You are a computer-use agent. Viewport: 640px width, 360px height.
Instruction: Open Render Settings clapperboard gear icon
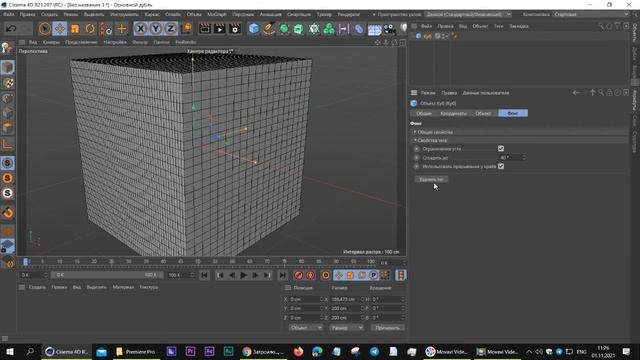tap(235, 29)
